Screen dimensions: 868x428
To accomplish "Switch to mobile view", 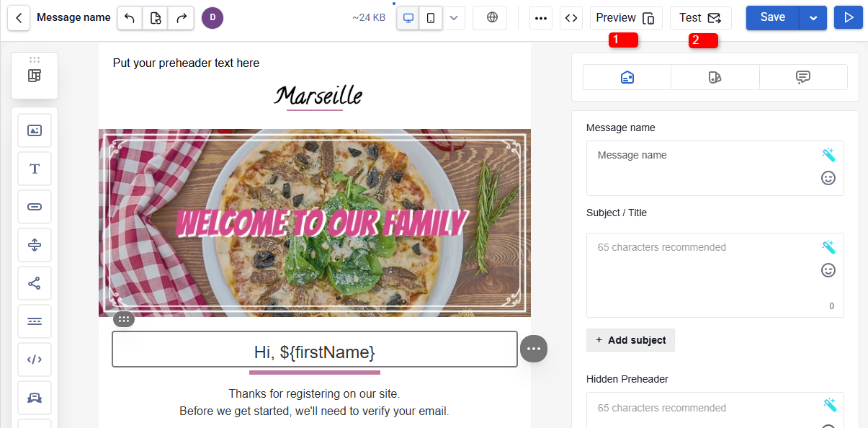I will tap(431, 18).
